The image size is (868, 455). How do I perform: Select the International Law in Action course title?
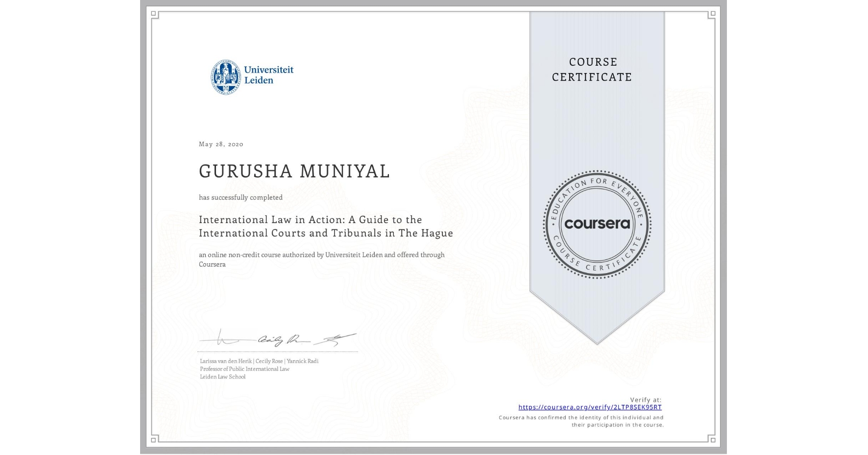point(325,226)
